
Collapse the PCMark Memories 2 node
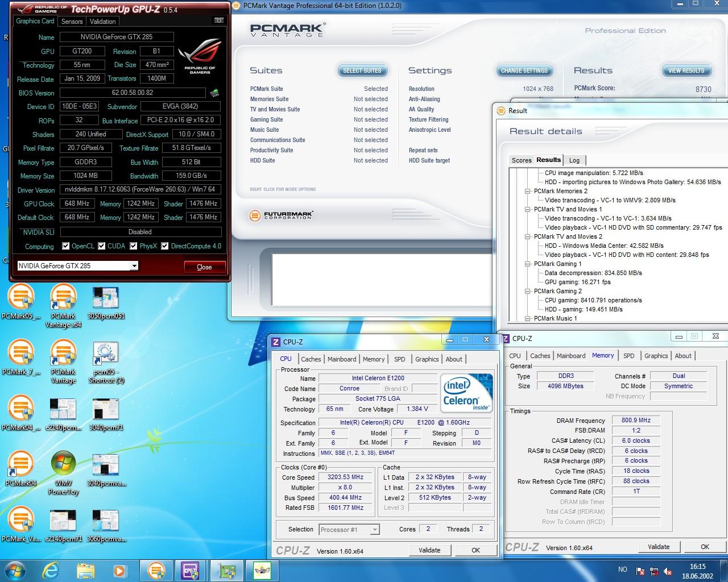pyautogui.click(x=528, y=191)
